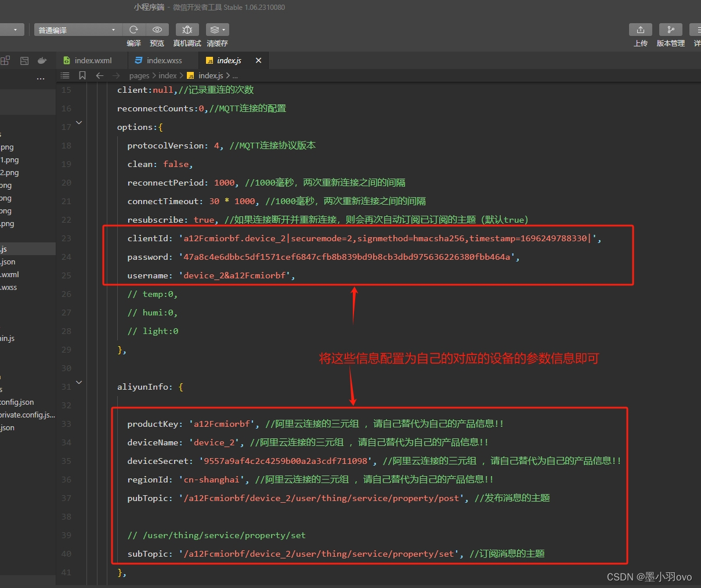Navigate back with the left arrow
This screenshot has width=701, height=588.
[x=100, y=75]
